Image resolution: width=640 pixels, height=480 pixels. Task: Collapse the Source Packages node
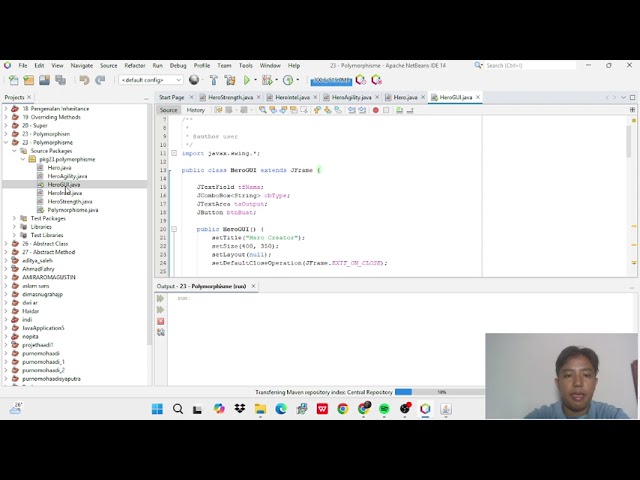[x=14, y=151]
